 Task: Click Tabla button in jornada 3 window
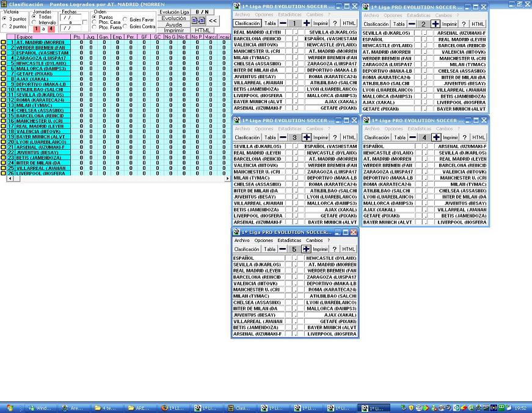pos(270,137)
